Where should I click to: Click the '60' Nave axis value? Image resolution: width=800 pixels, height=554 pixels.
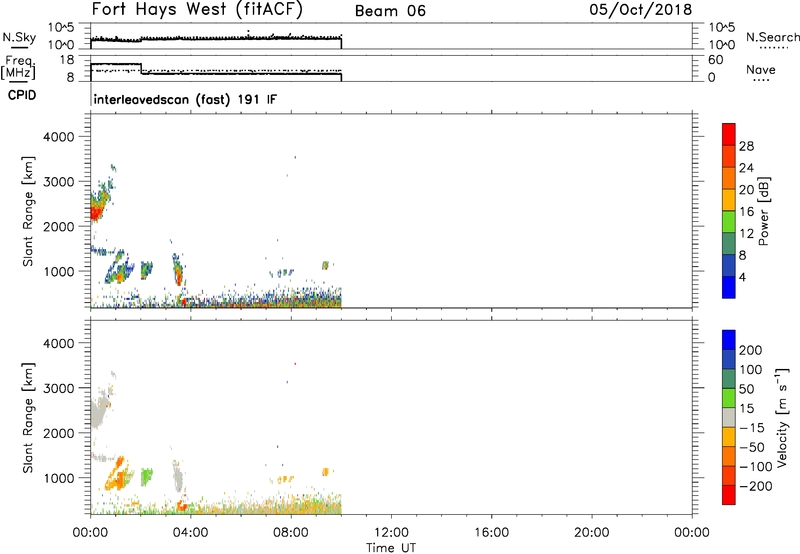point(715,60)
